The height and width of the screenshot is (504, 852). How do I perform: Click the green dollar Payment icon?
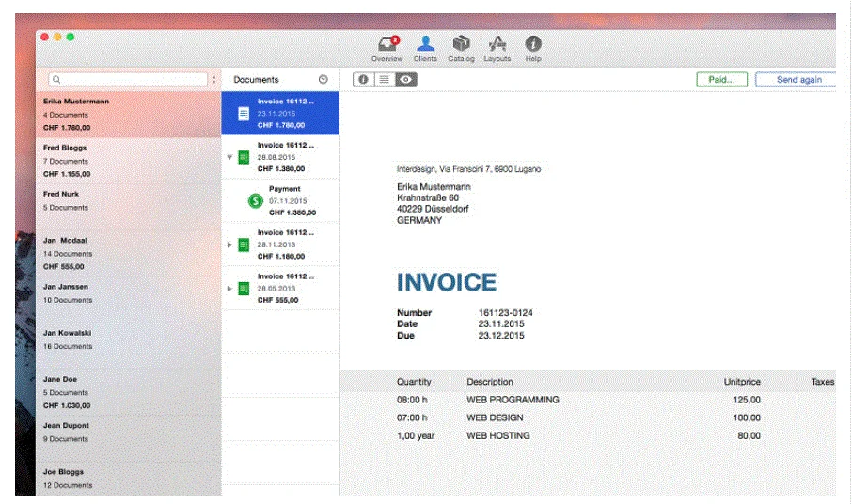point(256,201)
